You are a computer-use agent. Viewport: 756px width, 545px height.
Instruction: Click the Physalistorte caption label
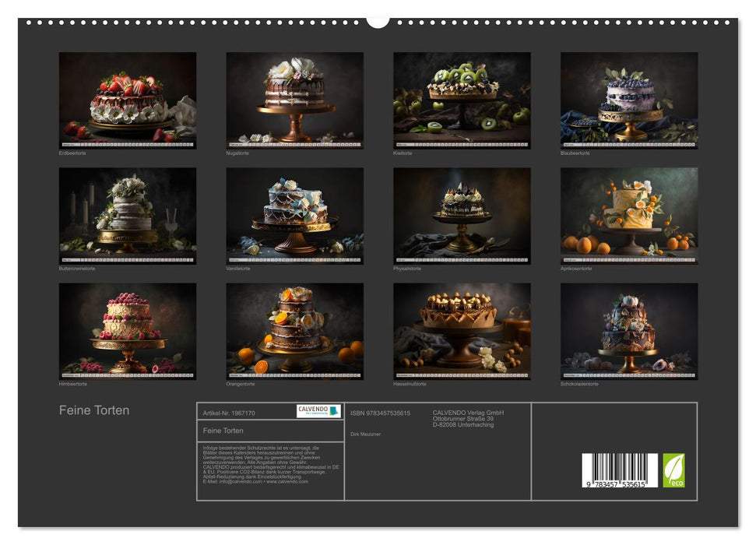click(407, 269)
